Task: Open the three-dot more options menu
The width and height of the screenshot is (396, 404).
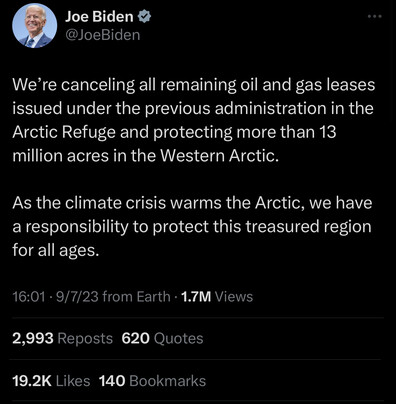Action: (374, 16)
